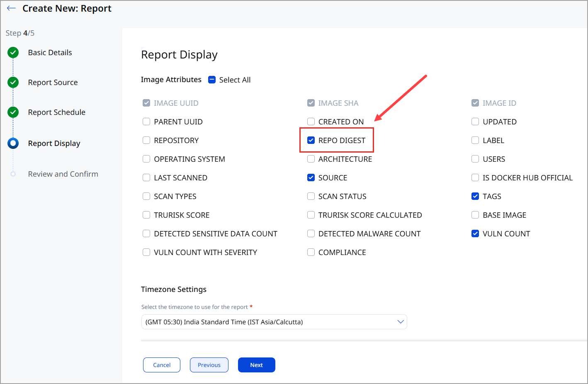This screenshot has height=384, width=588.
Task: Click the Next button
Action: [257, 365]
